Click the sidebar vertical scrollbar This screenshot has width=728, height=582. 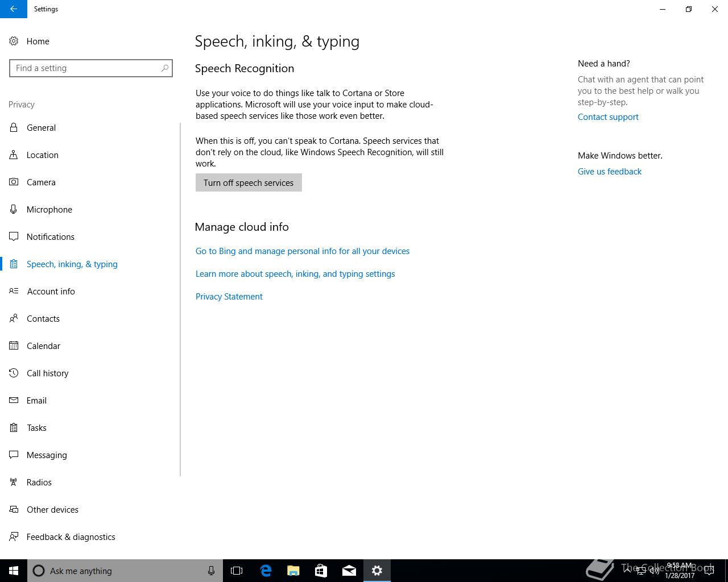[180, 300]
